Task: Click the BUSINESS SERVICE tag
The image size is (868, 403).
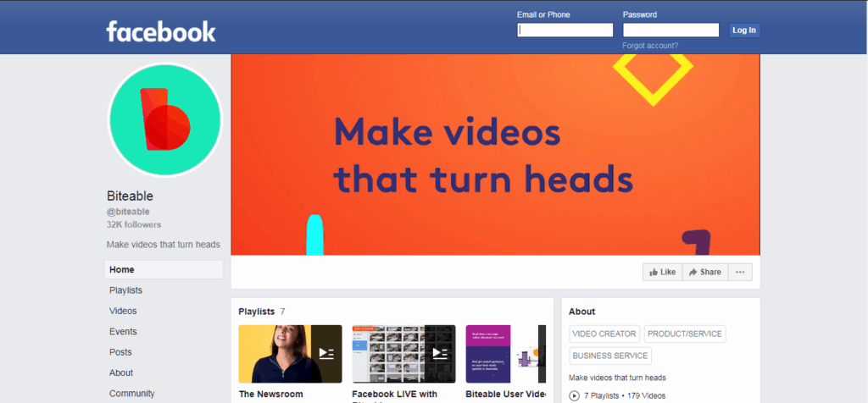Action: coord(610,356)
